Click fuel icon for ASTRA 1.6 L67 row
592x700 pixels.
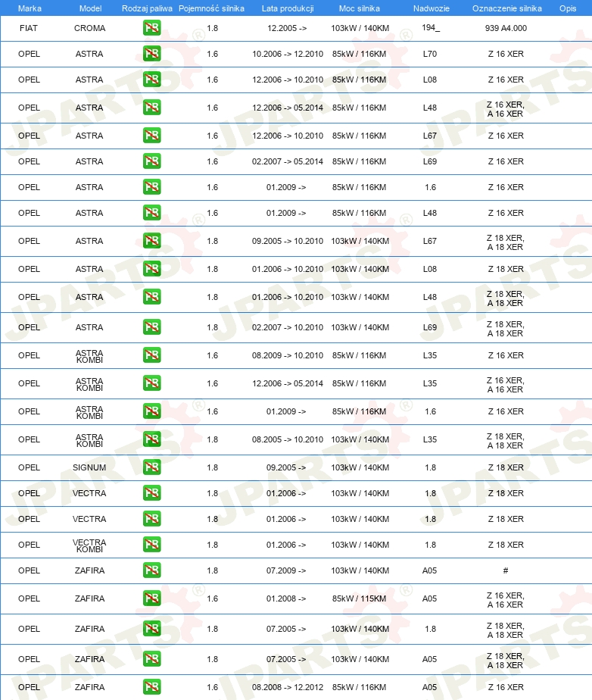pos(151,136)
